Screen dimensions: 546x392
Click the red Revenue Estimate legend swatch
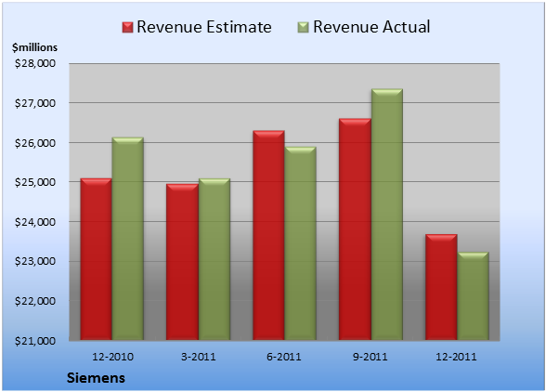point(127,27)
